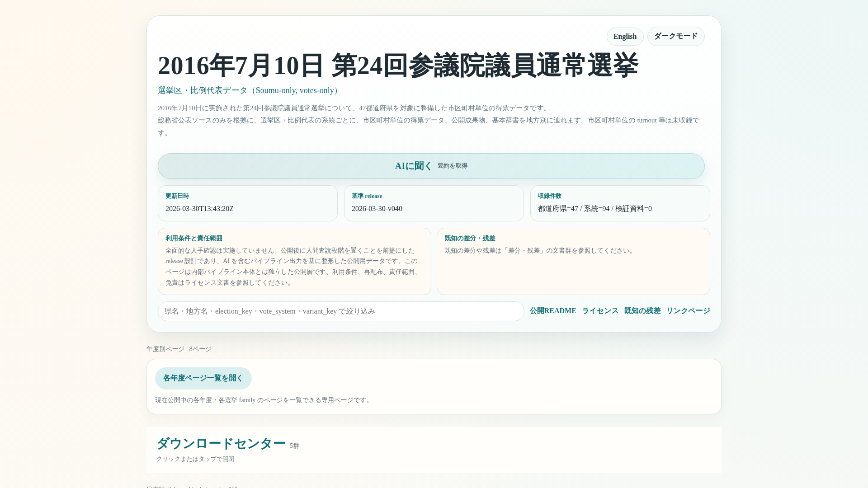The height and width of the screenshot is (488, 868).
Task: Click the クリックまたはタップで開閉 hint text
Action: (x=195, y=459)
